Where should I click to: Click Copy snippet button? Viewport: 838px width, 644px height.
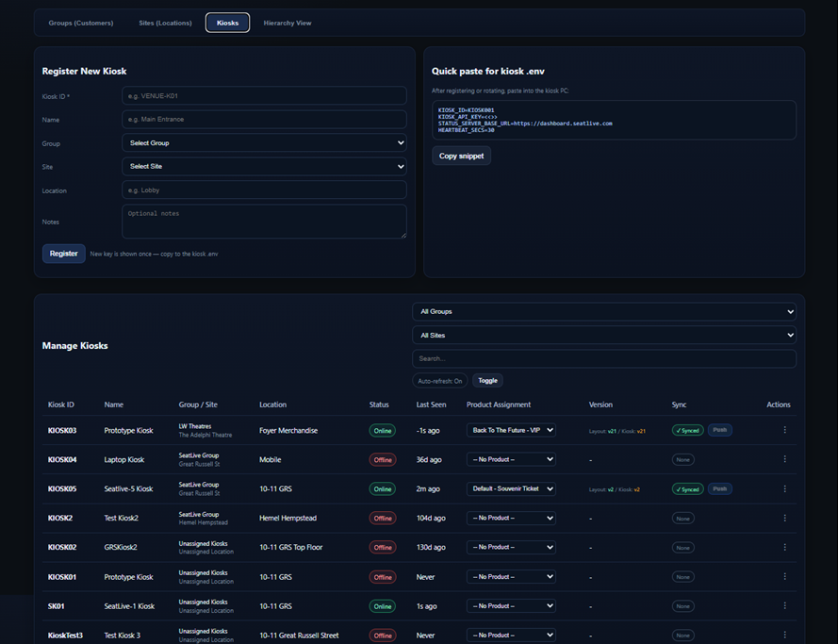click(461, 156)
